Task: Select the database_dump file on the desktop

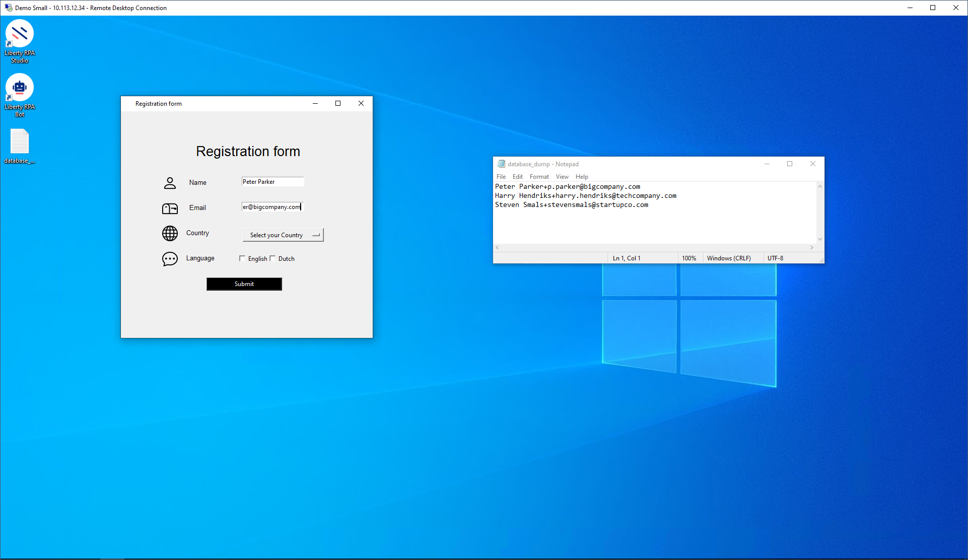Action: [20, 143]
